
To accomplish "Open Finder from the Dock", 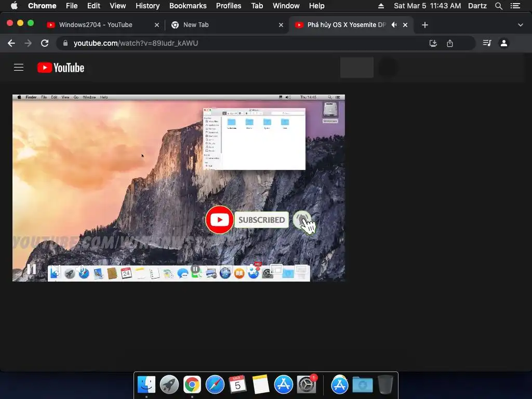I will click(147, 385).
